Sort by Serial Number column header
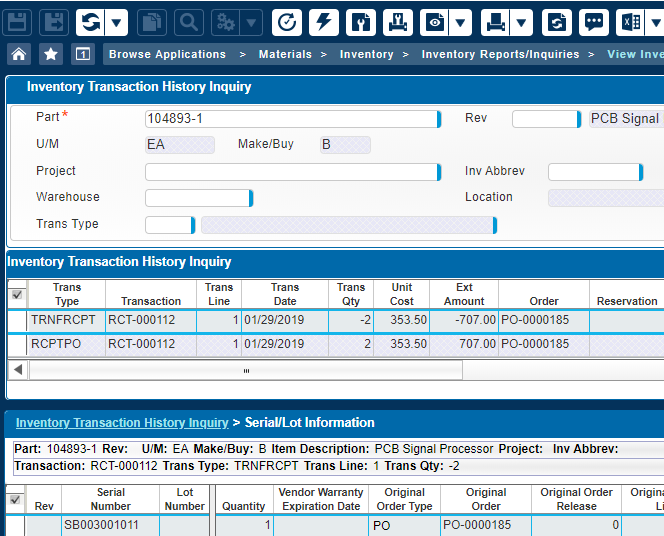Image resolution: width=664 pixels, height=536 pixels. [x=111, y=499]
